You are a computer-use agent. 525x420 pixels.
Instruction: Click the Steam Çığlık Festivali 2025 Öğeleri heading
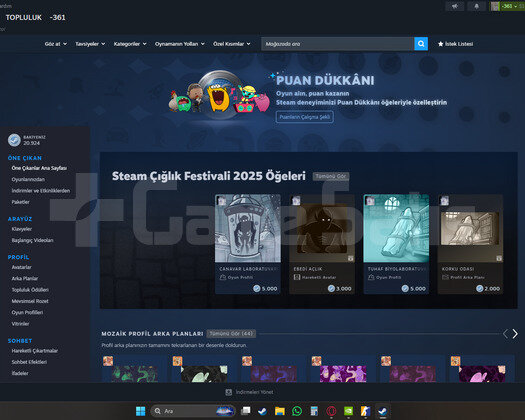click(x=209, y=176)
